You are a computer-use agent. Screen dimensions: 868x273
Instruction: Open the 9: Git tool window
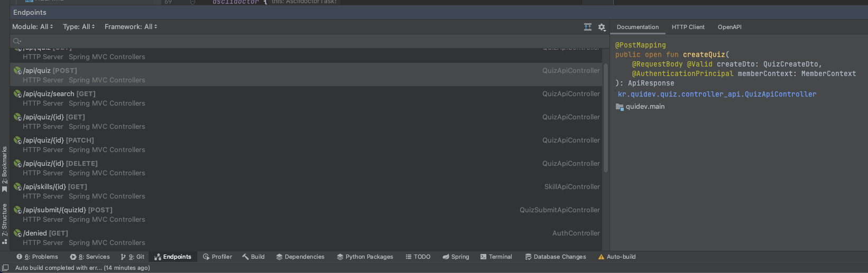132,257
